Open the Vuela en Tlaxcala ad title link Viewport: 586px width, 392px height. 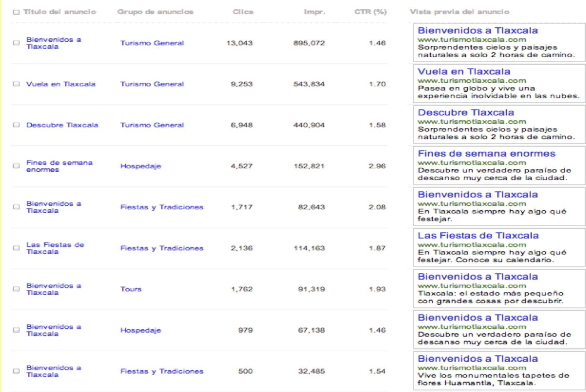pyautogui.click(x=61, y=84)
